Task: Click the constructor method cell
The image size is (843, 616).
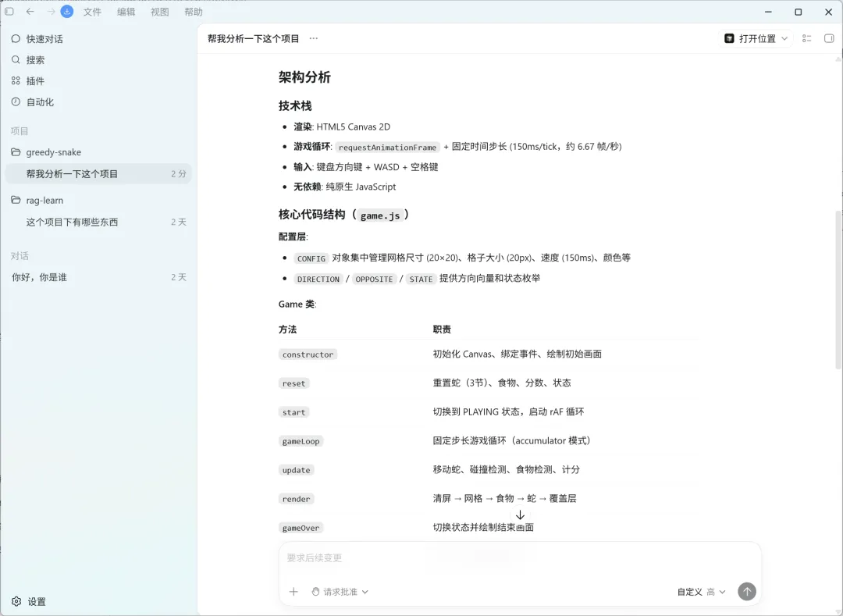Action: [308, 354]
